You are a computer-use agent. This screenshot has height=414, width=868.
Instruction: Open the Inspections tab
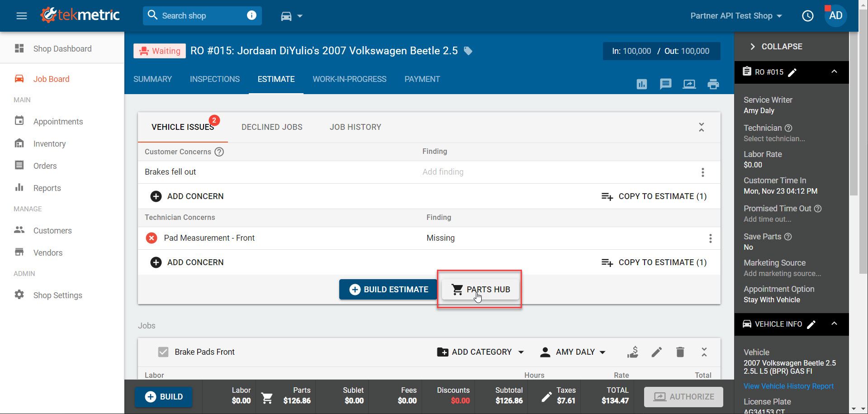click(214, 79)
